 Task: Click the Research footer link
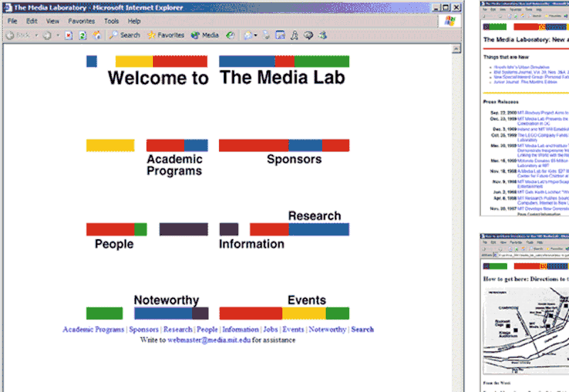click(178, 329)
